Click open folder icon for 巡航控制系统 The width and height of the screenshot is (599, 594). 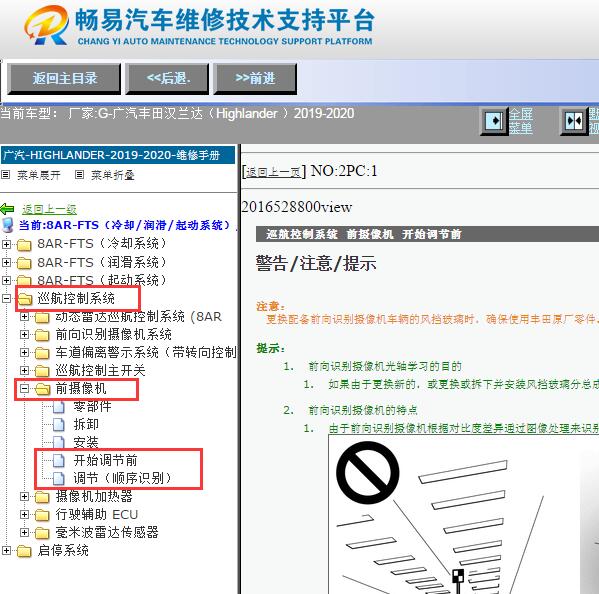point(25,299)
